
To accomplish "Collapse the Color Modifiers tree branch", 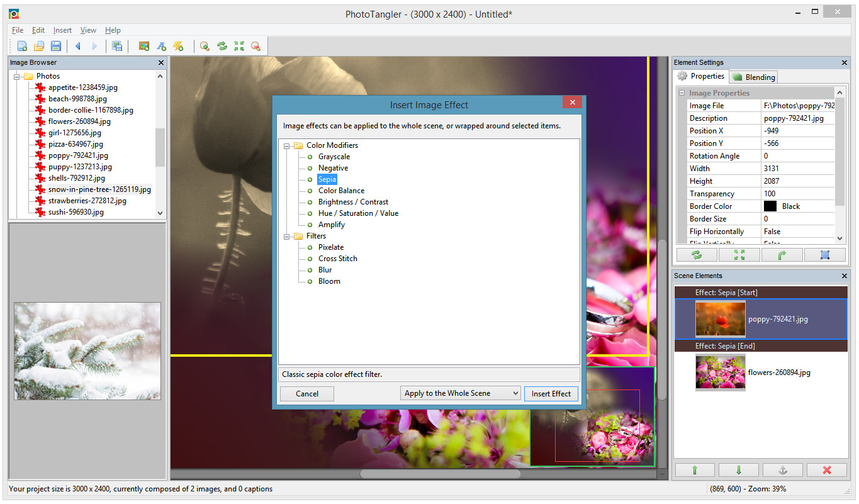I will 286,145.
